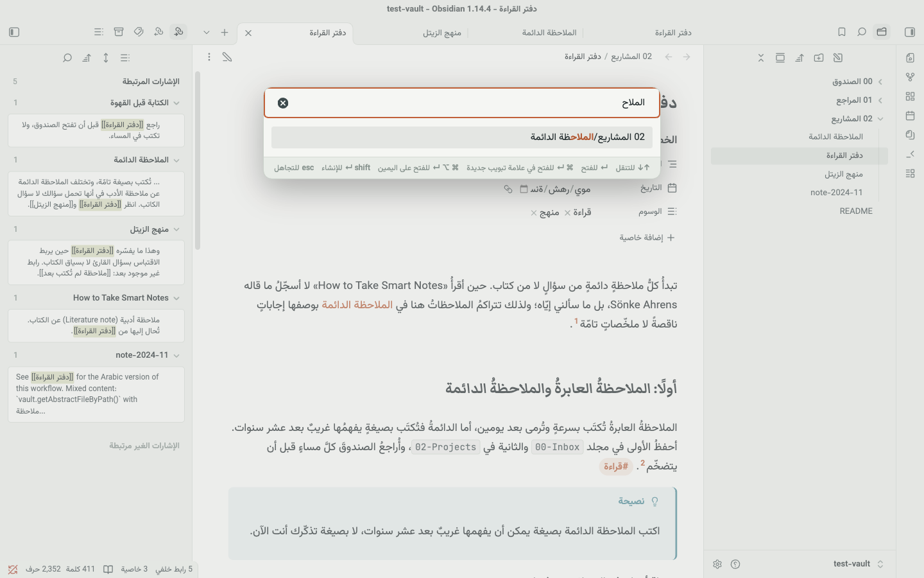
Task: Change file explorer sort order
Action: pos(800,58)
